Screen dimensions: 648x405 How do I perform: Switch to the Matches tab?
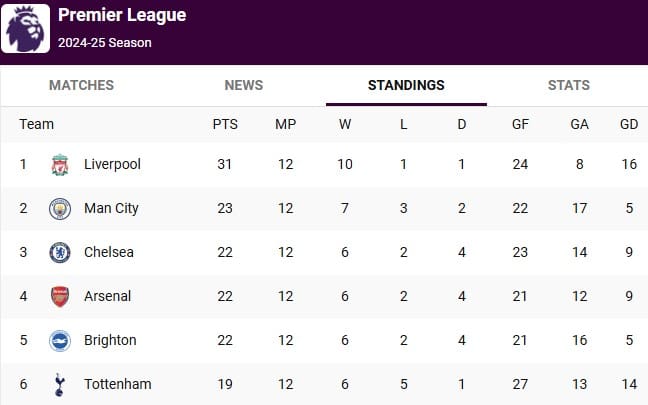pos(81,85)
